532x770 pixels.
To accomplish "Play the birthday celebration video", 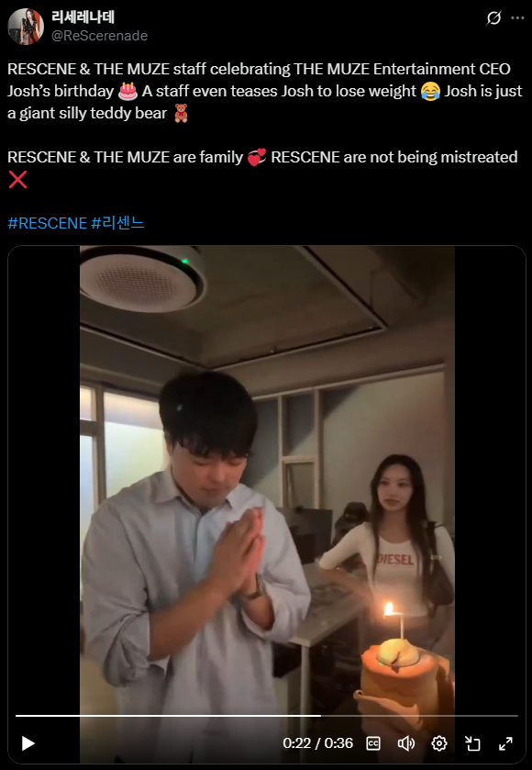I will [x=28, y=743].
